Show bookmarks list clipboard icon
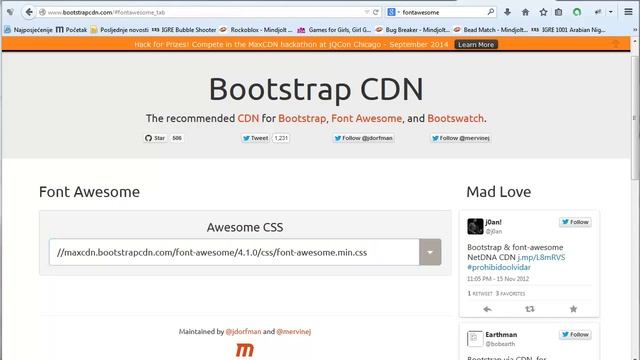Screen dimensions: 640x360 pos(559,12)
